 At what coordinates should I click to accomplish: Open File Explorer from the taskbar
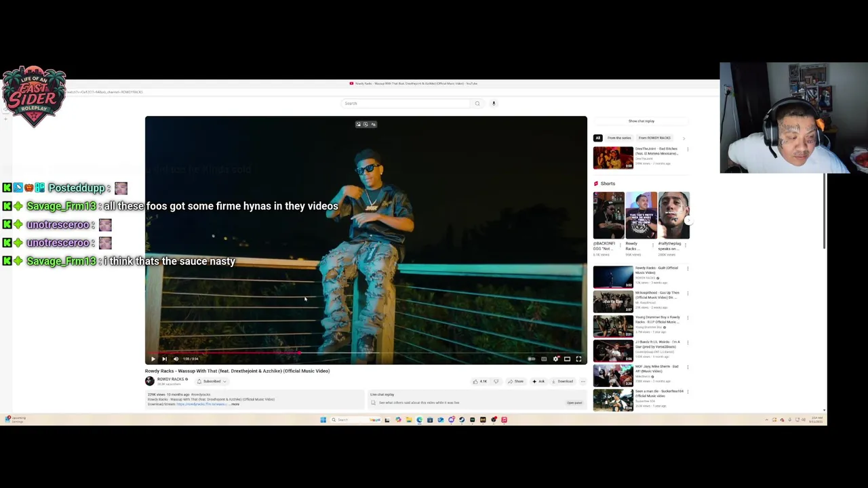(x=409, y=420)
